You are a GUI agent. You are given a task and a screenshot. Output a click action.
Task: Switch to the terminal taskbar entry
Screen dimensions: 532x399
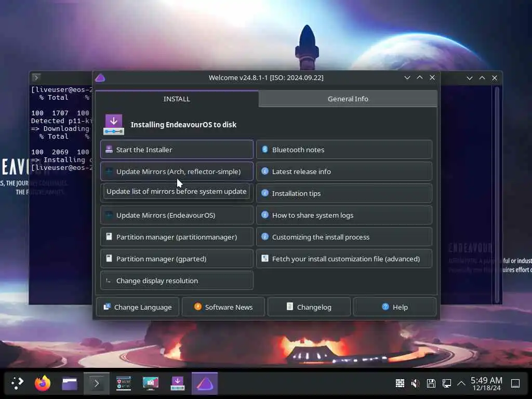coord(97,383)
